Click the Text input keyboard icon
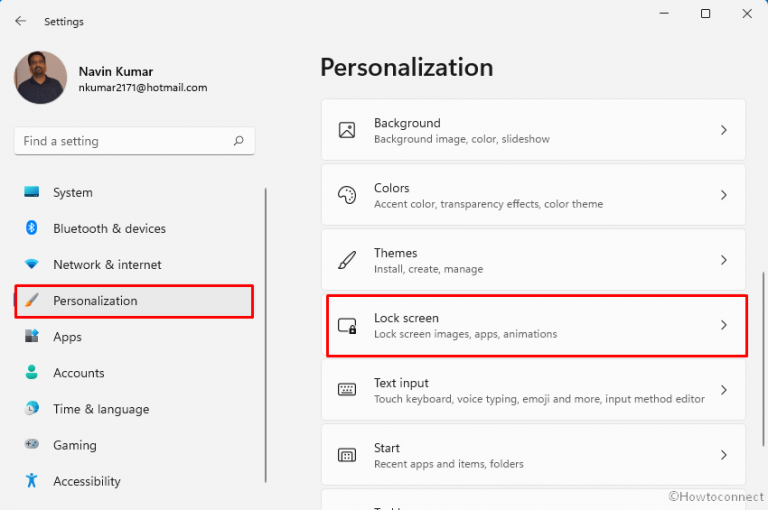Viewport: 768px width, 510px height. [x=347, y=390]
